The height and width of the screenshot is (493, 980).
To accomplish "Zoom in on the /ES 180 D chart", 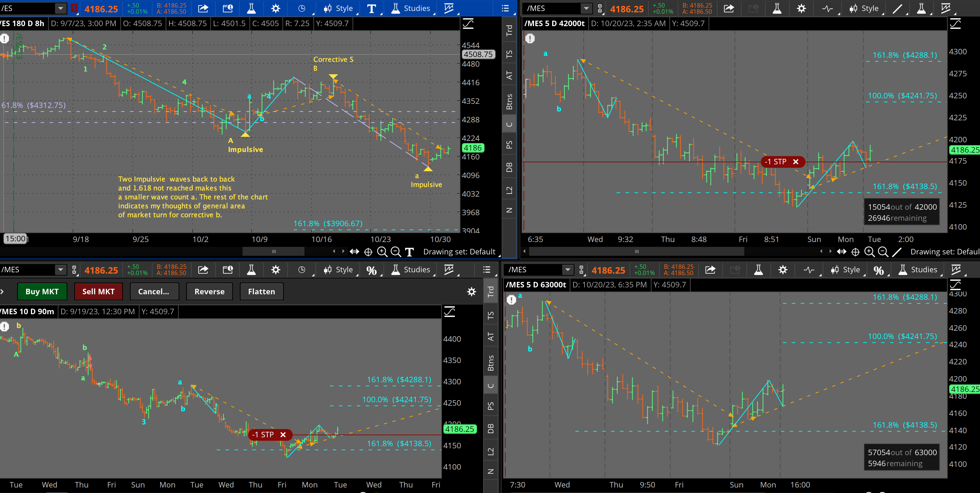I will coord(382,252).
